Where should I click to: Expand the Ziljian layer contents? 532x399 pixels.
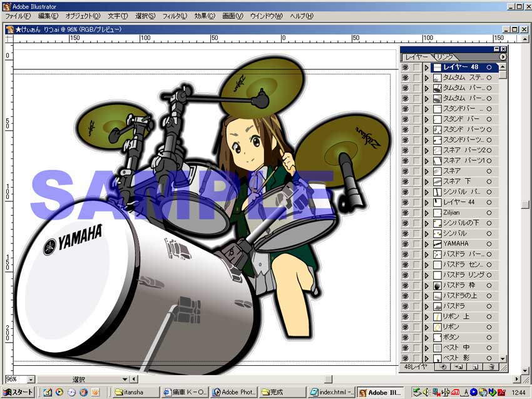[x=427, y=213]
